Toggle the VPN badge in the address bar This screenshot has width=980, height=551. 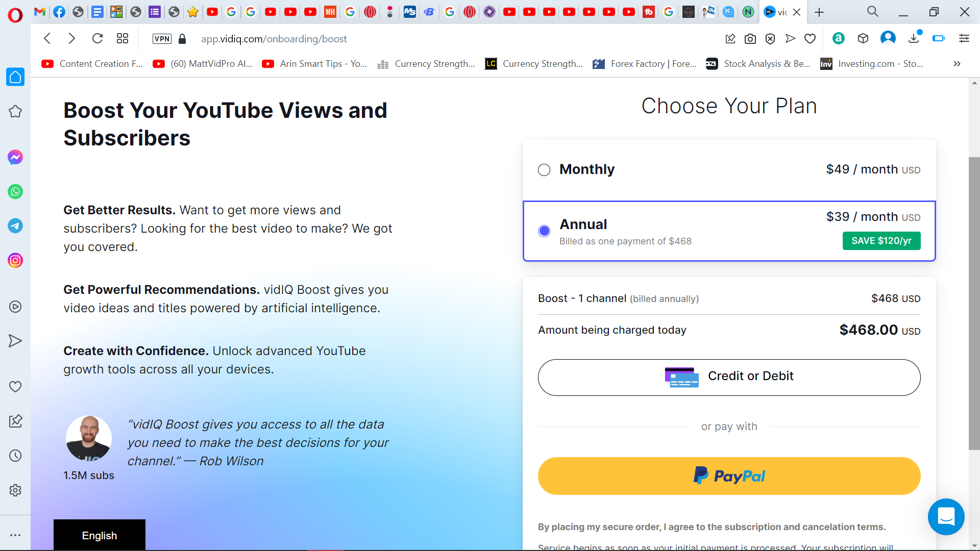[x=162, y=39]
